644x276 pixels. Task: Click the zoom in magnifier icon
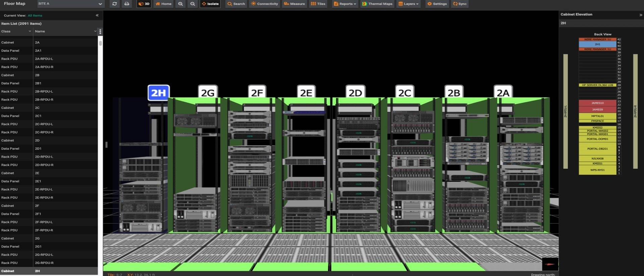180,4
